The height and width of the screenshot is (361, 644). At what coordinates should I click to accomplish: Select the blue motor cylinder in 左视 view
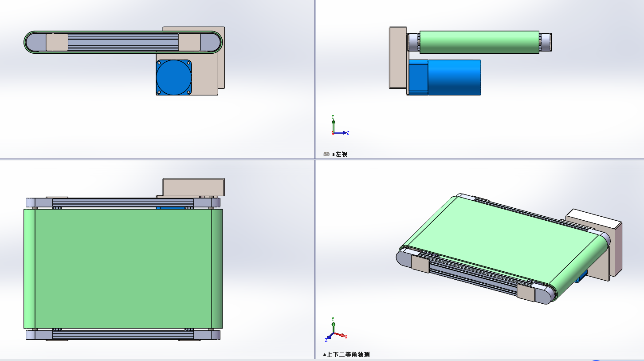pos(454,77)
